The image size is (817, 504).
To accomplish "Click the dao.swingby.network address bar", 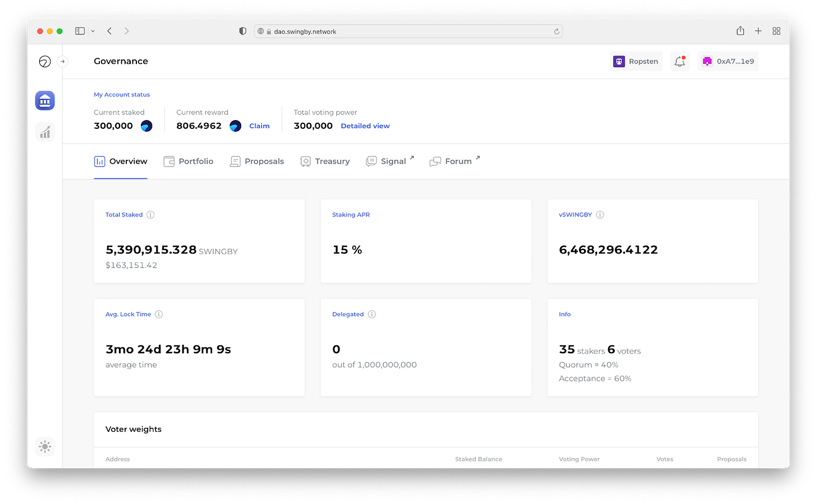I will 408,31.
